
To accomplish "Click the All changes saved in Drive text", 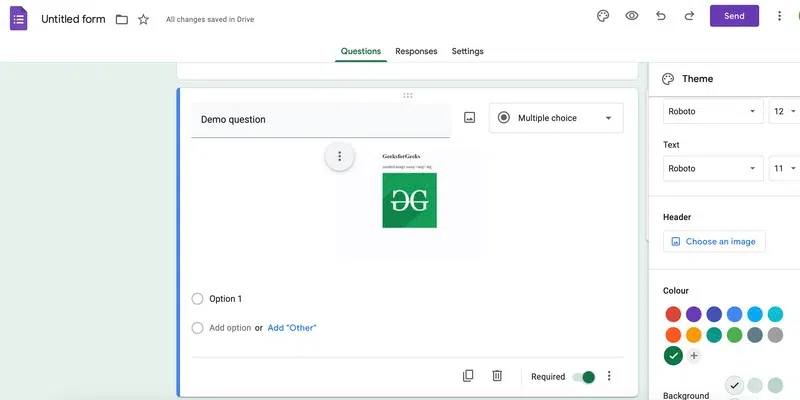I will coord(210,19).
